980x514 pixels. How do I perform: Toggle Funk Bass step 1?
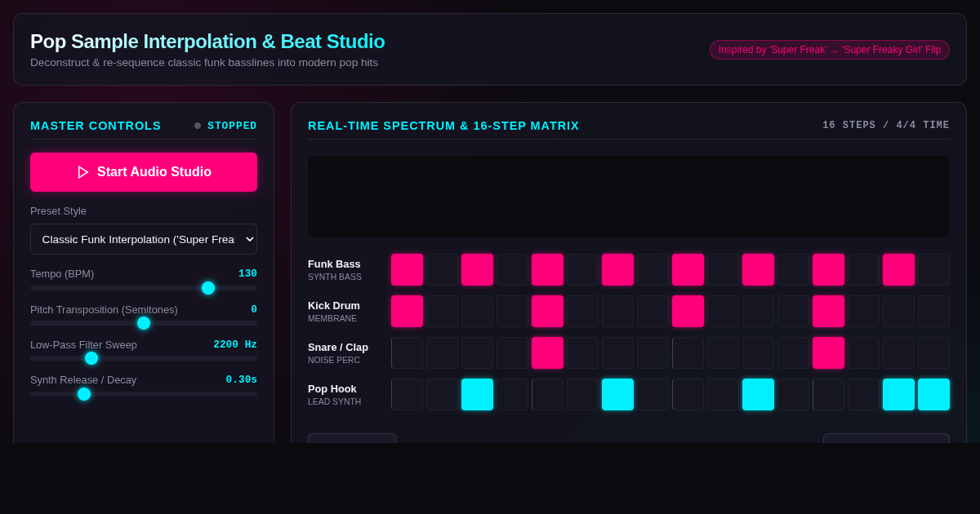(x=407, y=269)
